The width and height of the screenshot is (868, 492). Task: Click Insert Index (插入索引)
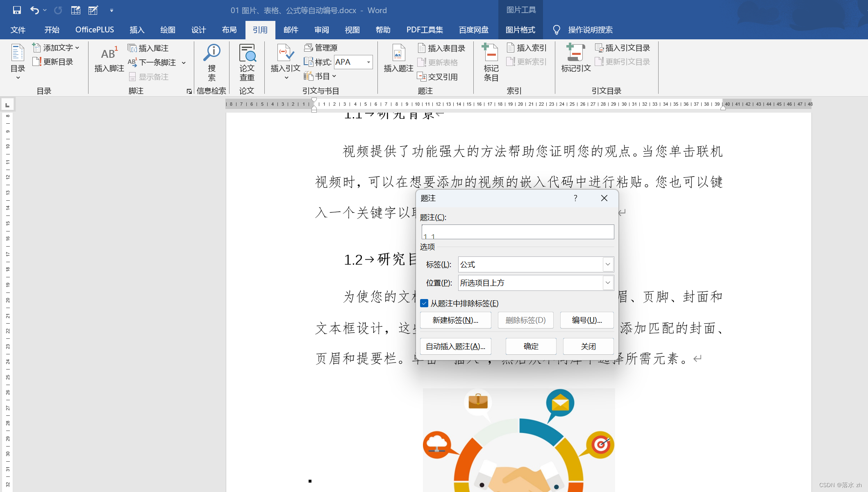527,48
